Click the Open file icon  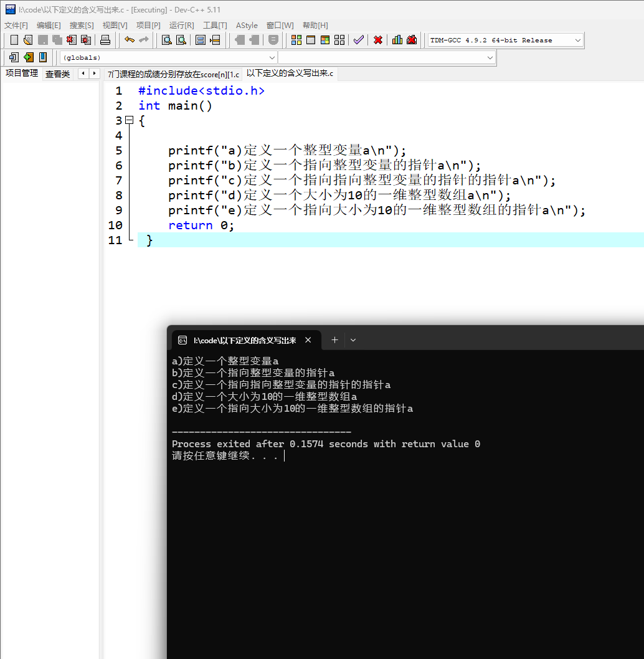28,40
